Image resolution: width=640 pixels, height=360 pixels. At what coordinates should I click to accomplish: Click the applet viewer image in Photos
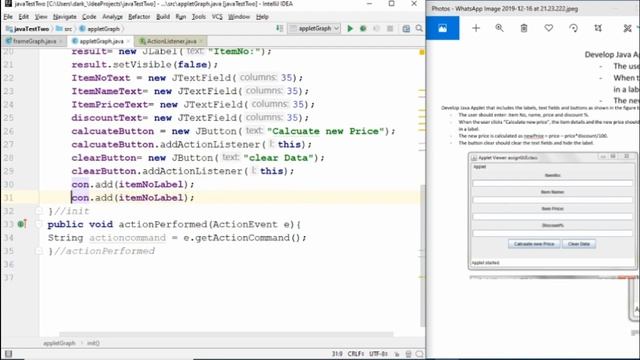[x=553, y=211]
